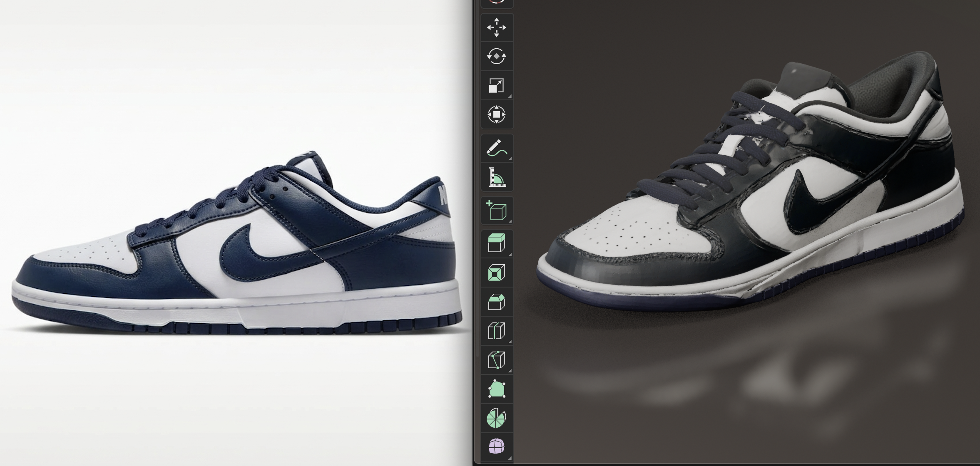The width and height of the screenshot is (980, 466).
Task: Select the Poly Build tool
Action: (x=497, y=389)
